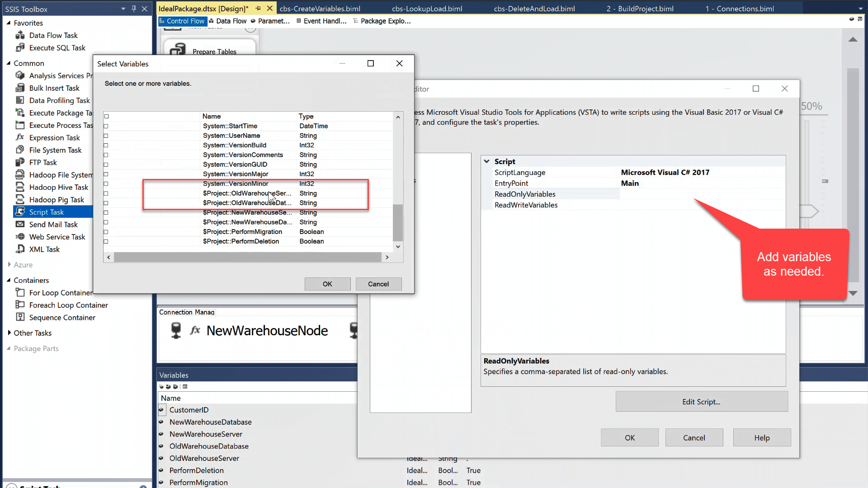Switch to the Data Flow tab
868x488 pixels.
[x=227, y=21]
